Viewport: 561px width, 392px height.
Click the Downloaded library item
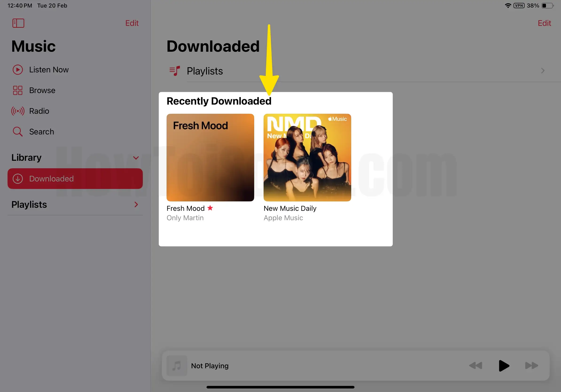point(51,179)
